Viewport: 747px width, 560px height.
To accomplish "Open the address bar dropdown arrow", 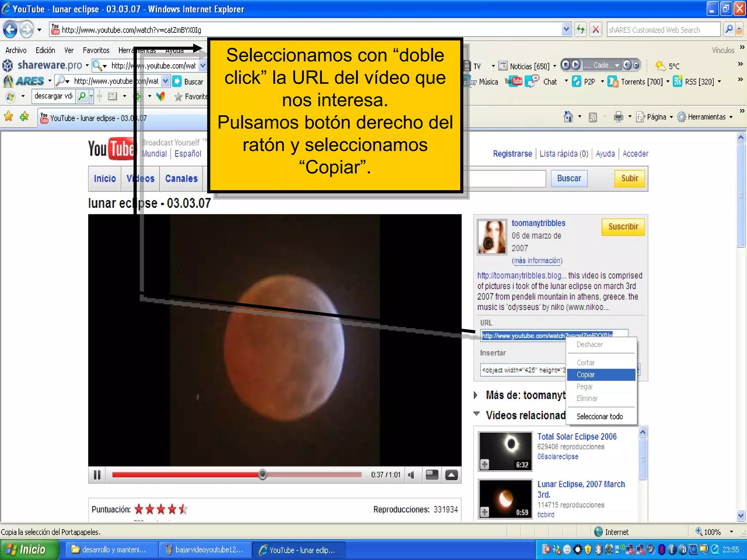I will coord(566,30).
